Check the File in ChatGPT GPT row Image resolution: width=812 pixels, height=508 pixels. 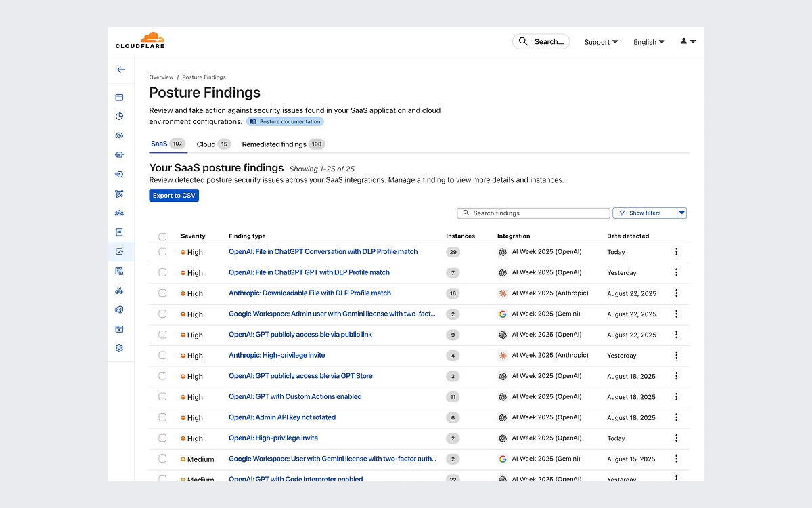pos(162,272)
